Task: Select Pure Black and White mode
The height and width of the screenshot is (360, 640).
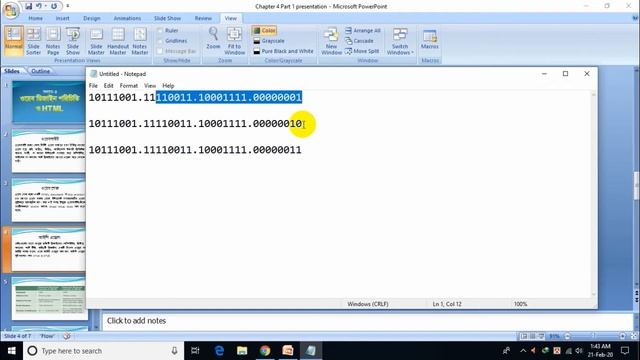Action: point(283,51)
